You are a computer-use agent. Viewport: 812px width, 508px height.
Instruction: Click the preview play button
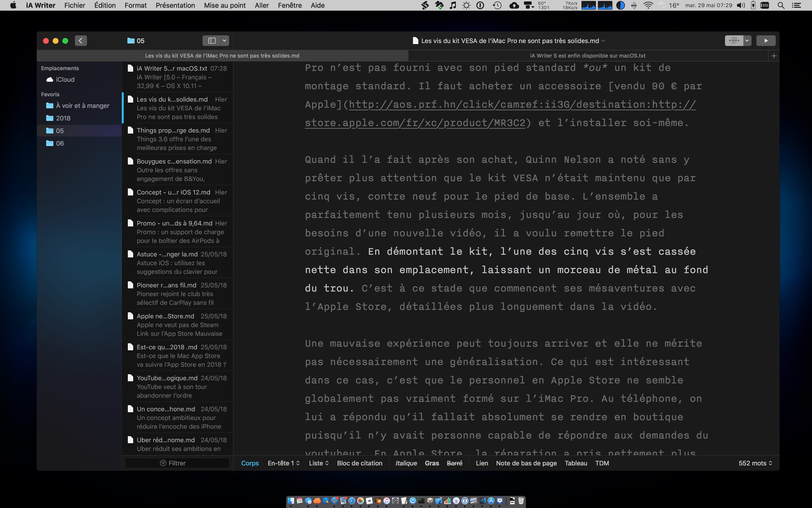766,41
